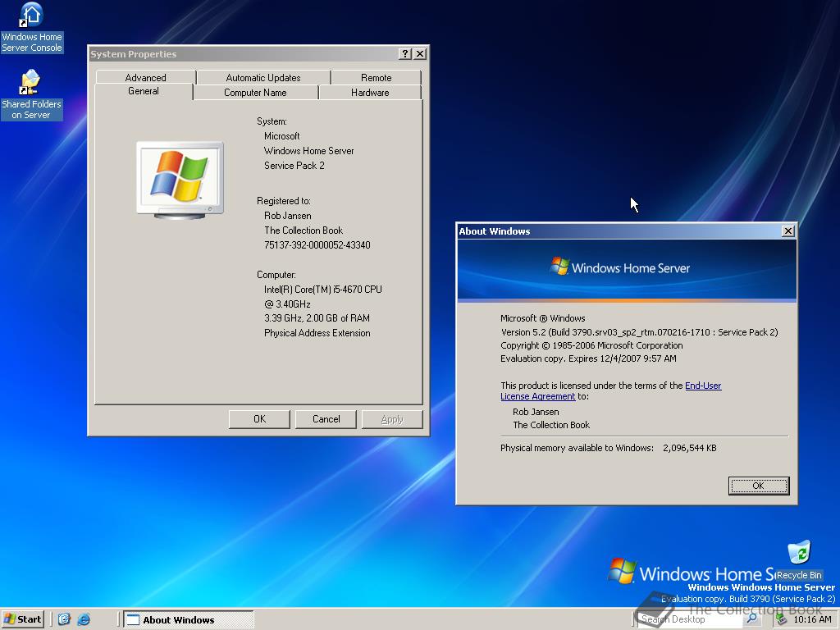Viewport: 840px width, 630px height.
Task: Click the taskbar clock showing 10:16 AM
Action: click(812, 619)
